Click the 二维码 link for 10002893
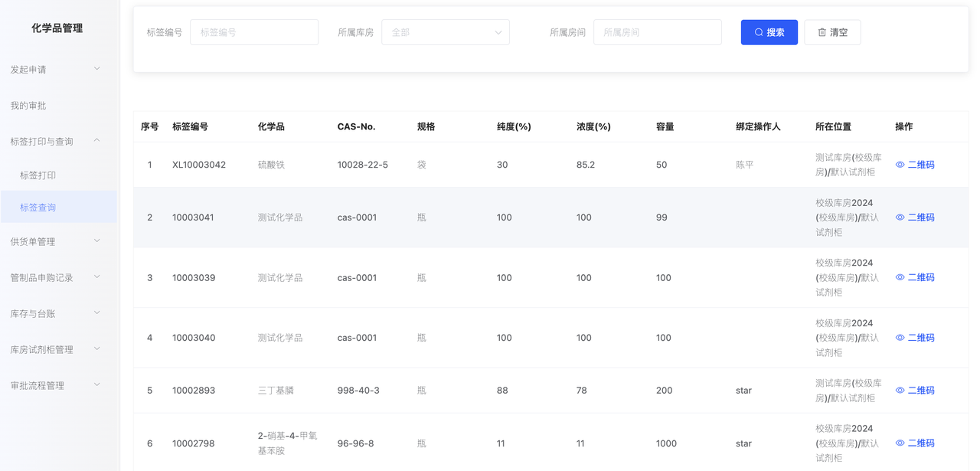 [921, 391]
